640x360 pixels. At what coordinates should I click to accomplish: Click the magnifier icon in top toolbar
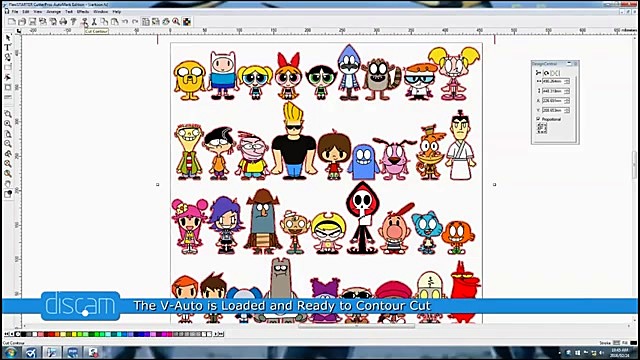tap(176, 22)
